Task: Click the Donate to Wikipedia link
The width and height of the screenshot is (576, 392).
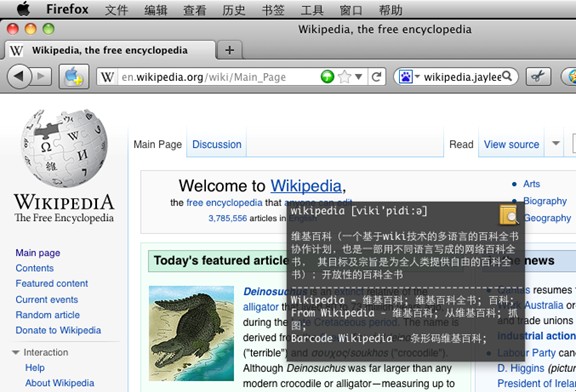Action: [58, 330]
